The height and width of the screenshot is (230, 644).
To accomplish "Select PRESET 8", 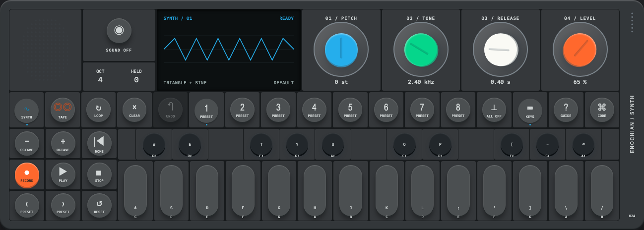I will [458, 110].
